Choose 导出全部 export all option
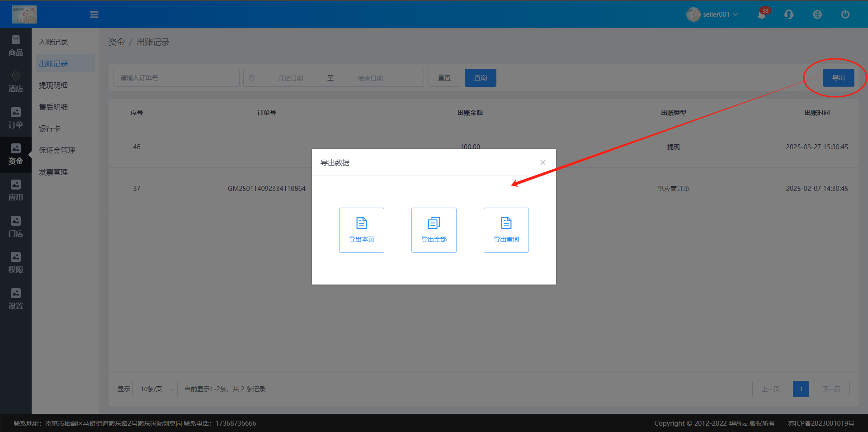This screenshot has width=868, height=432. (x=434, y=230)
